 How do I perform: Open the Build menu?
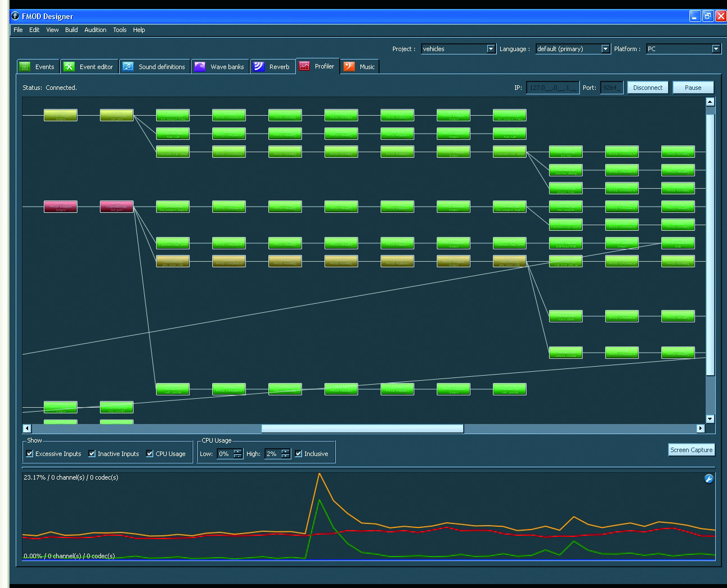(x=71, y=30)
